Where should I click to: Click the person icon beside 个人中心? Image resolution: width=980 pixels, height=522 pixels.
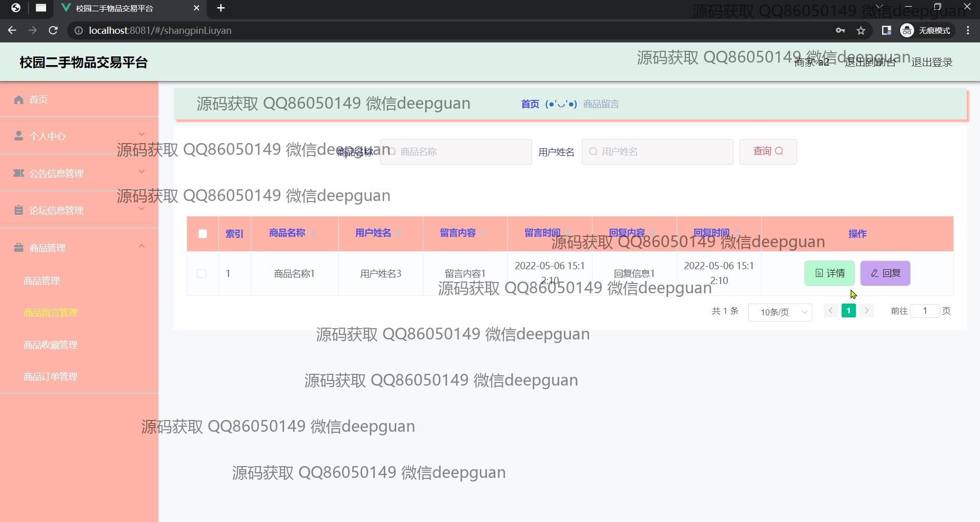click(19, 136)
